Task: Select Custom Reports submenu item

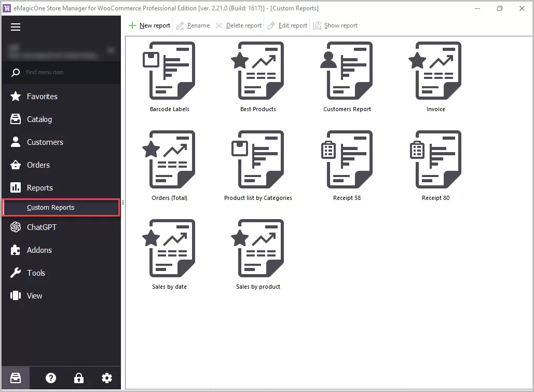Action: tap(51, 208)
